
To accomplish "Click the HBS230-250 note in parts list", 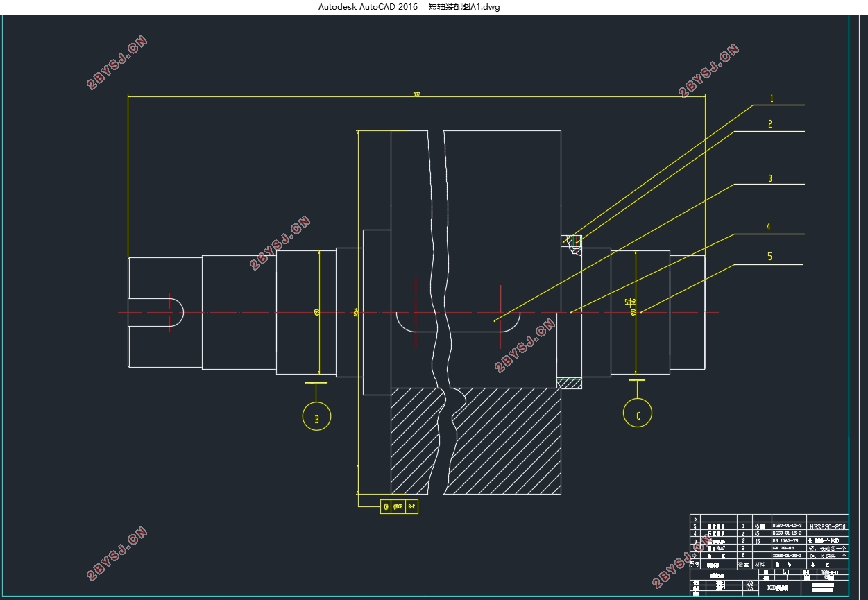I will pyautogui.click(x=828, y=526).
